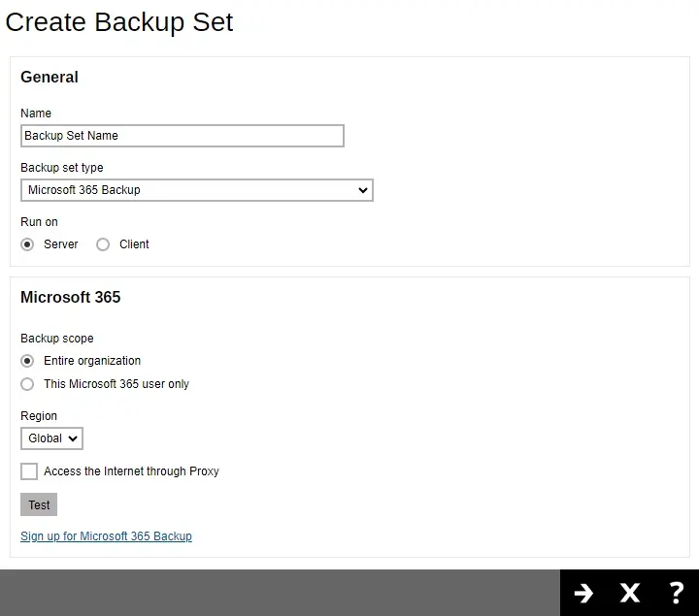Click the Backup set type label
The width and height of the screenshot is (699, 616).
point(61,168)
